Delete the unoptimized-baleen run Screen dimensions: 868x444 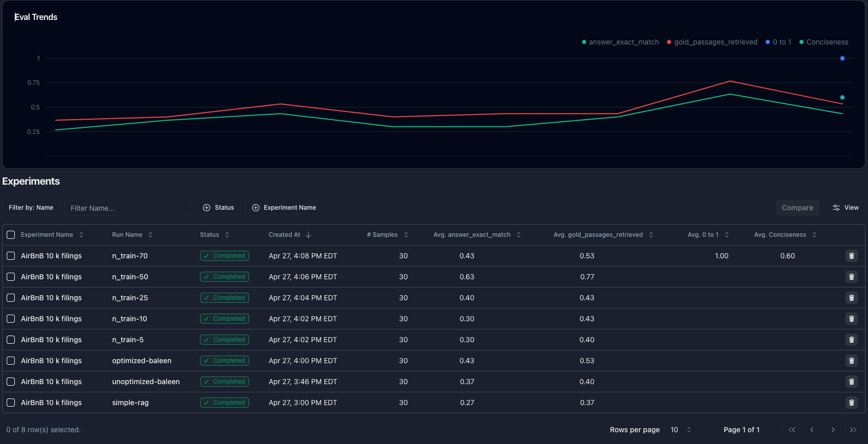click(x=852, y=382)
